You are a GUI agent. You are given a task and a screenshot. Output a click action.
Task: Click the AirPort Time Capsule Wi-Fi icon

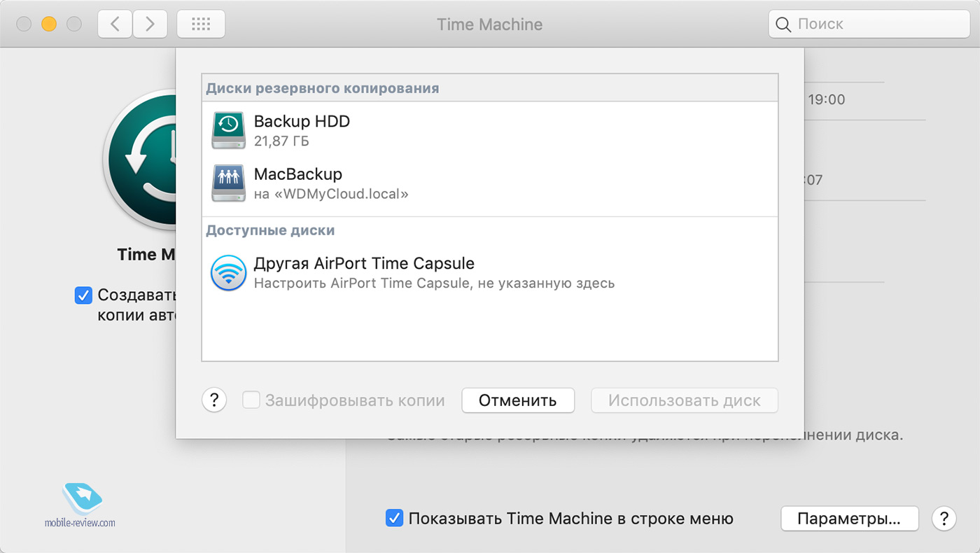[x=228, y=273]
